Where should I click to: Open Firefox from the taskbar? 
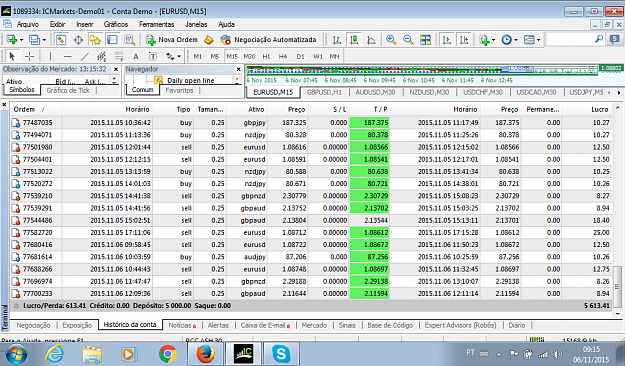pos(205,354)
